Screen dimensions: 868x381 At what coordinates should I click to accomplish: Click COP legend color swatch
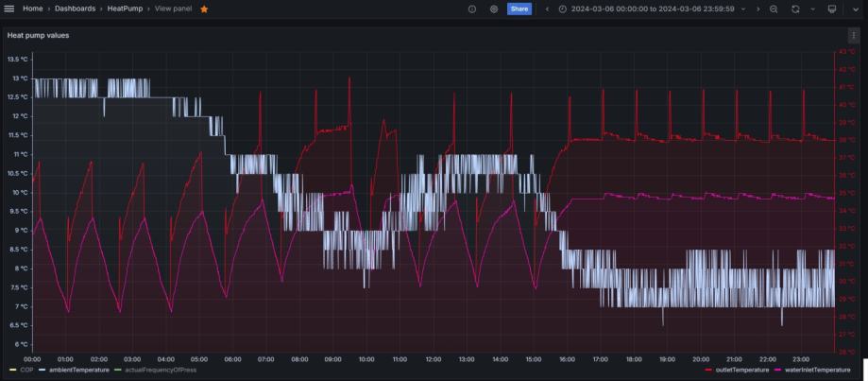[x=12, y=370]
